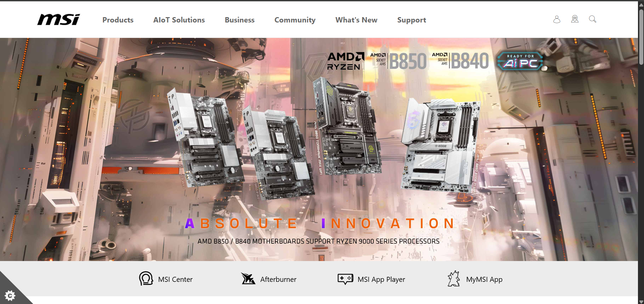
Task: Open the MSI App Player text link
Action: pyautogui.click(x=381, y=280)
